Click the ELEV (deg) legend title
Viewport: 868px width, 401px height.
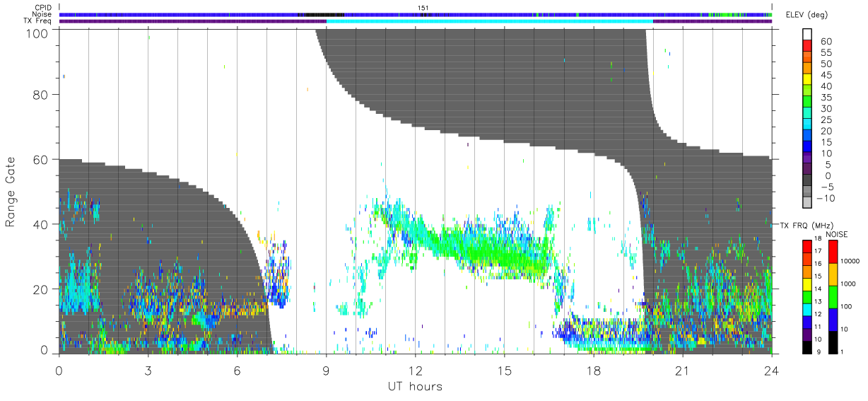click(x=807, y=15)
